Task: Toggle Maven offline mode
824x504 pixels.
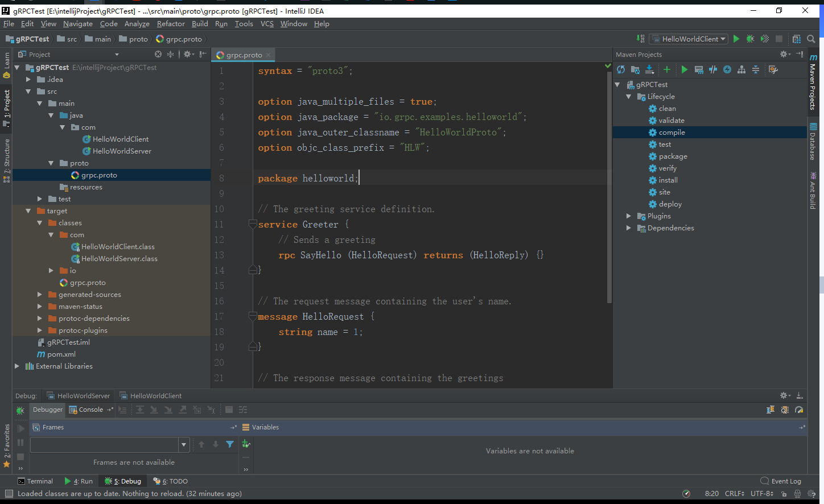Action: click(713, 69)
